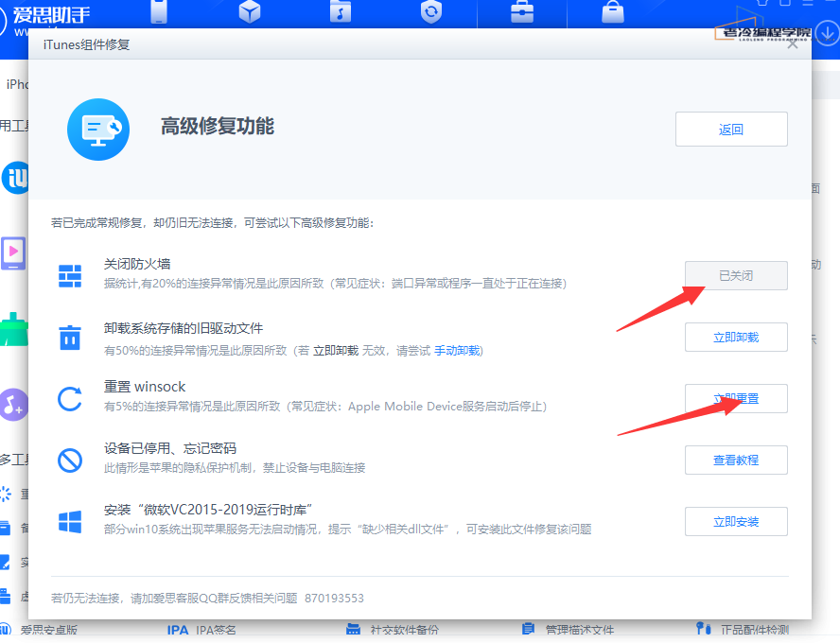The width and height of the screenshot is (840, 643).
Task: Click the Windows logo icon beside 安装微软VC运行时库
Action: coord(70,522)
